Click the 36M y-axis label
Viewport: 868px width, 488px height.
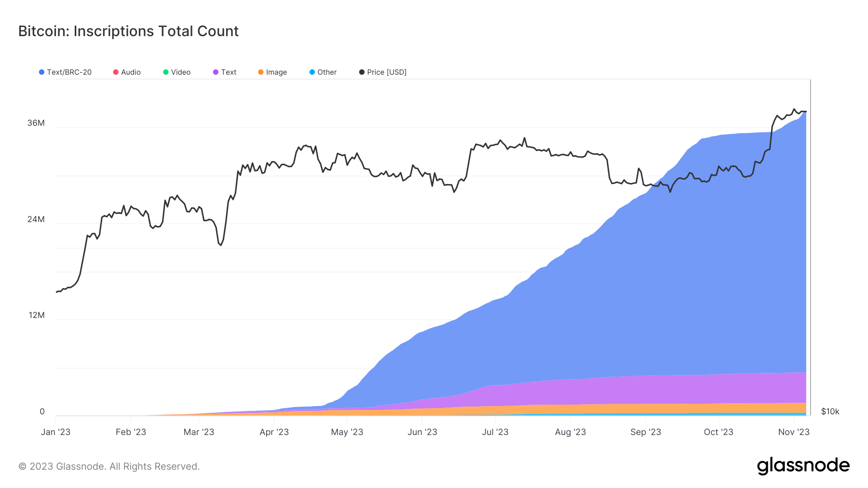pyautogui.click(x=36, y=123)
